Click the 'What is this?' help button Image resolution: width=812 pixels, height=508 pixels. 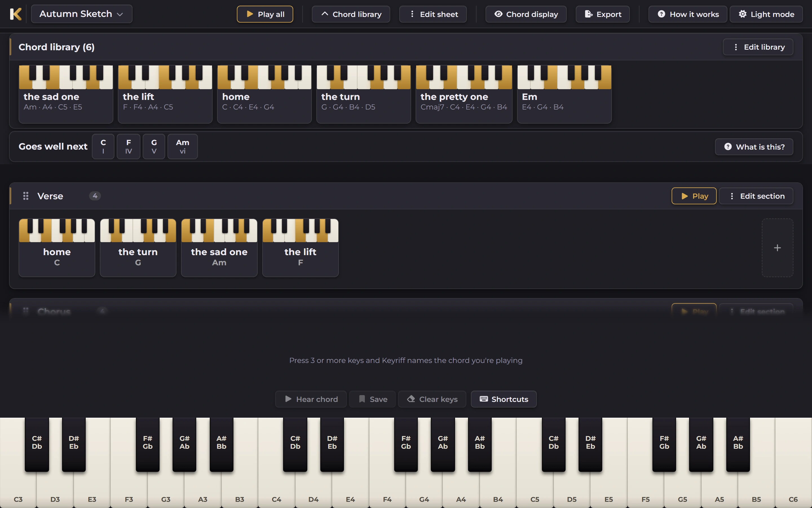[x=754, y=147]
